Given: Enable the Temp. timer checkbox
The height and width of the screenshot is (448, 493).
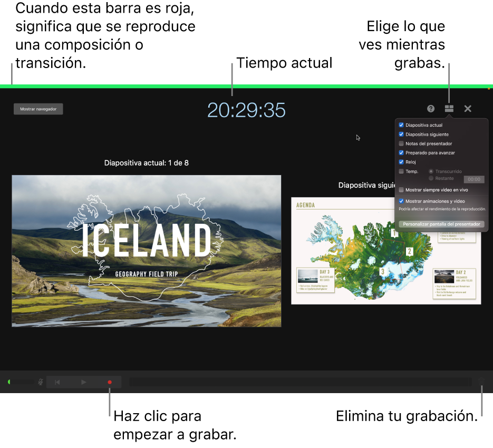Looking at the screenshot, I should pos(401,171).
